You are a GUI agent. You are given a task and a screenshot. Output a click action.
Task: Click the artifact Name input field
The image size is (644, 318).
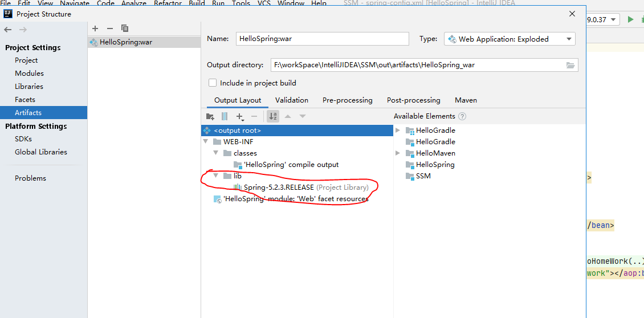point(323,39)
